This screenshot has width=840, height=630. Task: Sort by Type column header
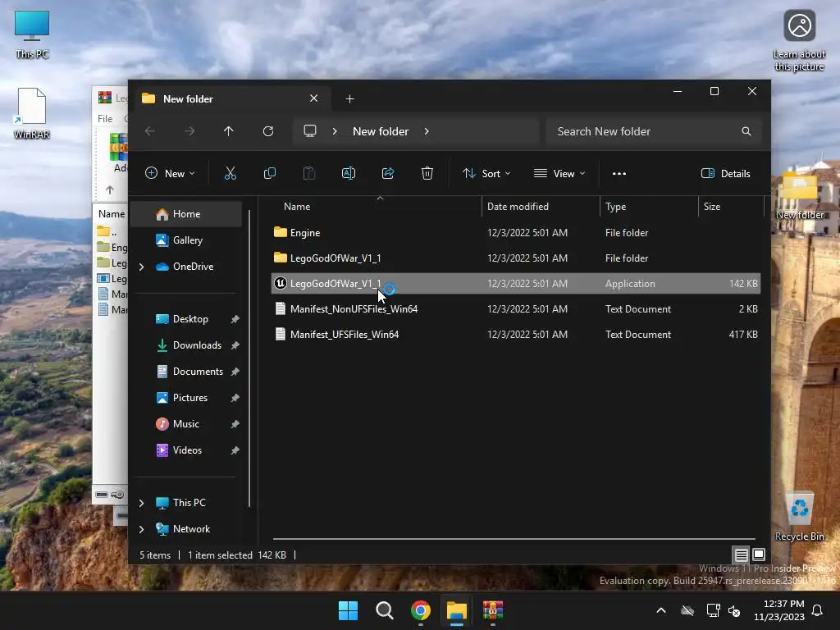click(x=649, y=206)
